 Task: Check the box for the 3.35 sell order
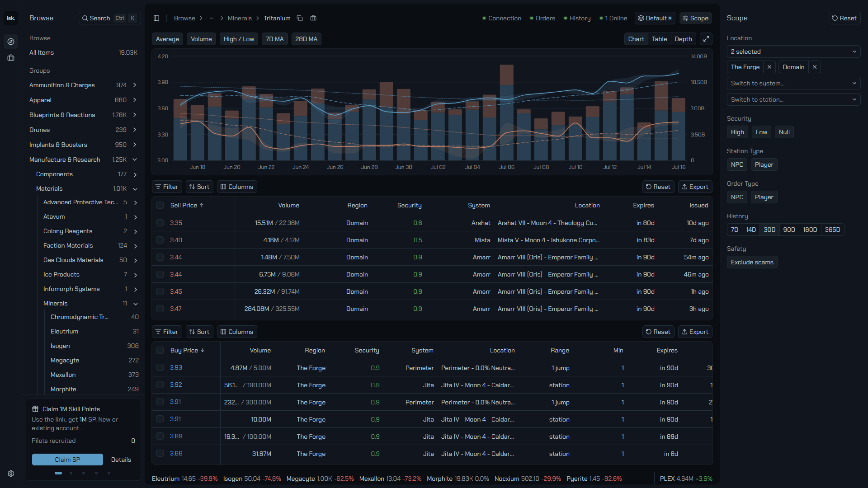click(160, 223)
